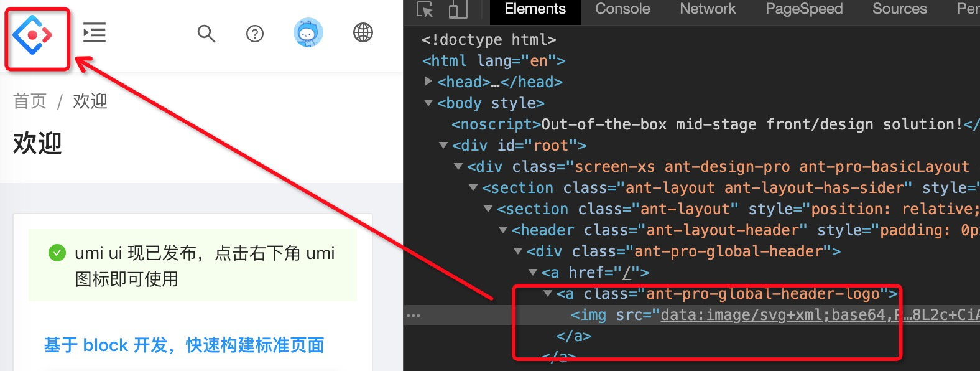Collapse the ant-layout-has-sider section node
The image size is (980, 371).
point(473,187)
